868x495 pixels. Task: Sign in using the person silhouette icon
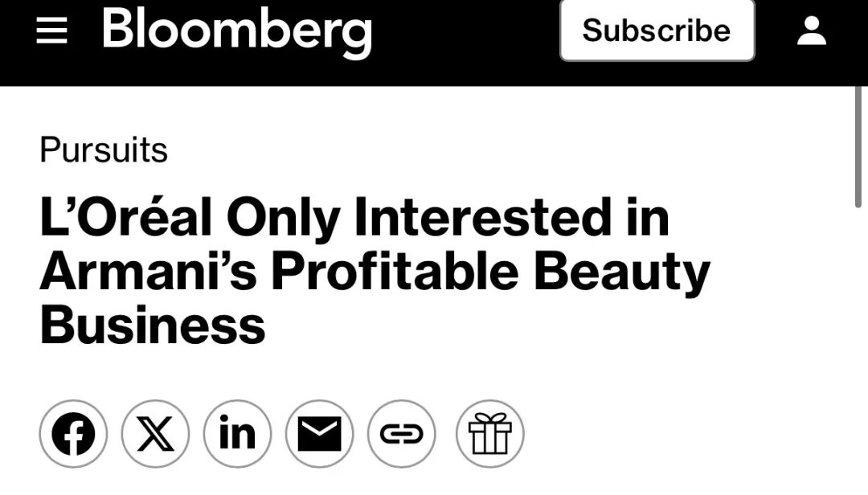tap(812, 31)
